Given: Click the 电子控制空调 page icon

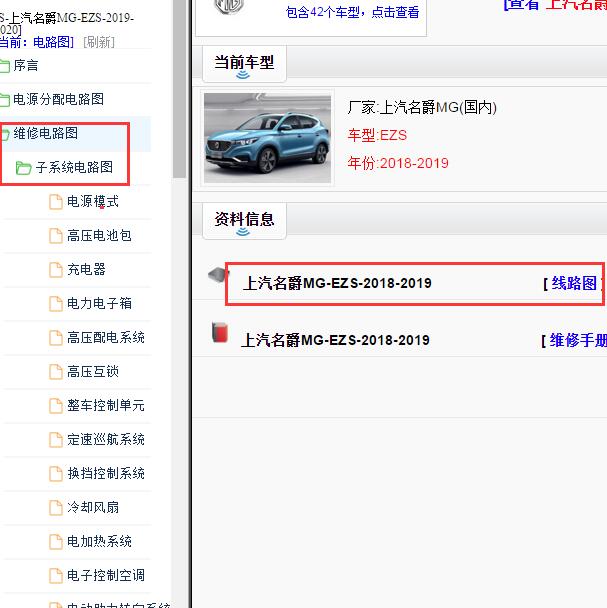Looking at the screenshot, I should [55, 576].
